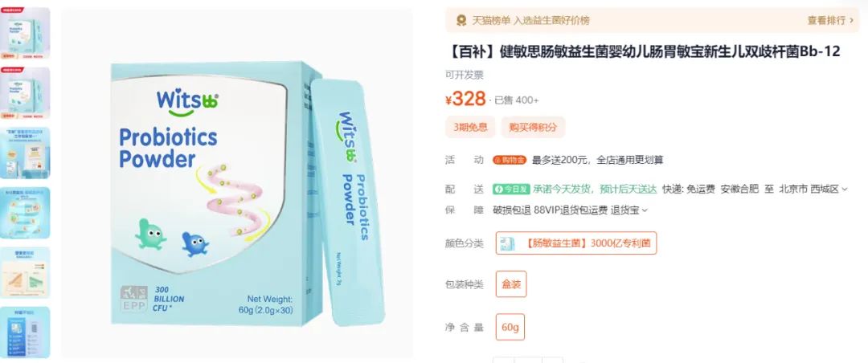Choose the 盒装 packaging option
The image size is (868, 363).
[x=511, y=283]
